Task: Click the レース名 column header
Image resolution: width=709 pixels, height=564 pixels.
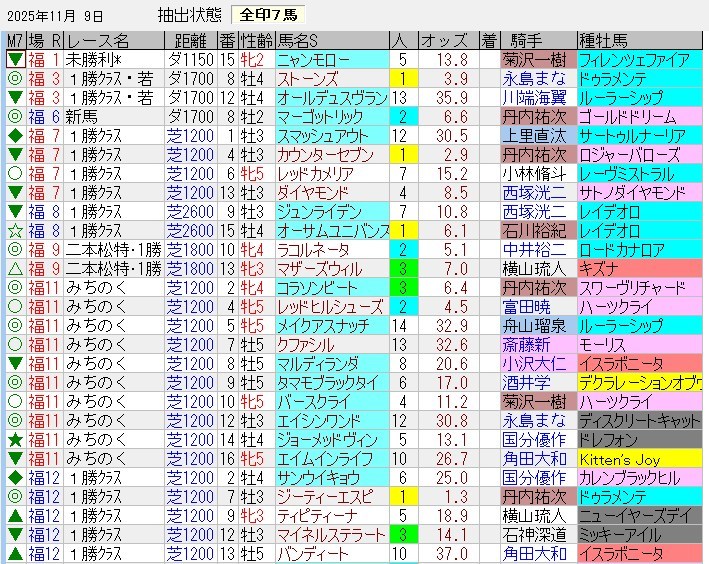Action: pos(114,41)
